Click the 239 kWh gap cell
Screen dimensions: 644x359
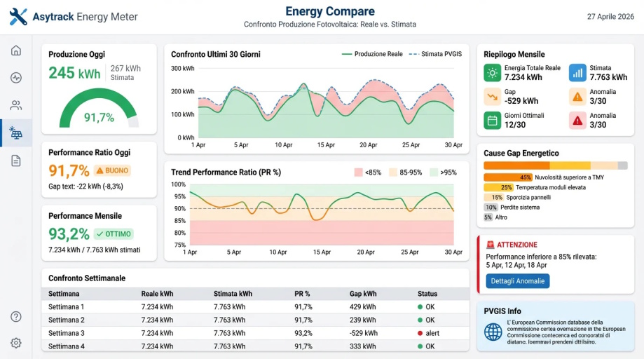click(x=363, y=320)
